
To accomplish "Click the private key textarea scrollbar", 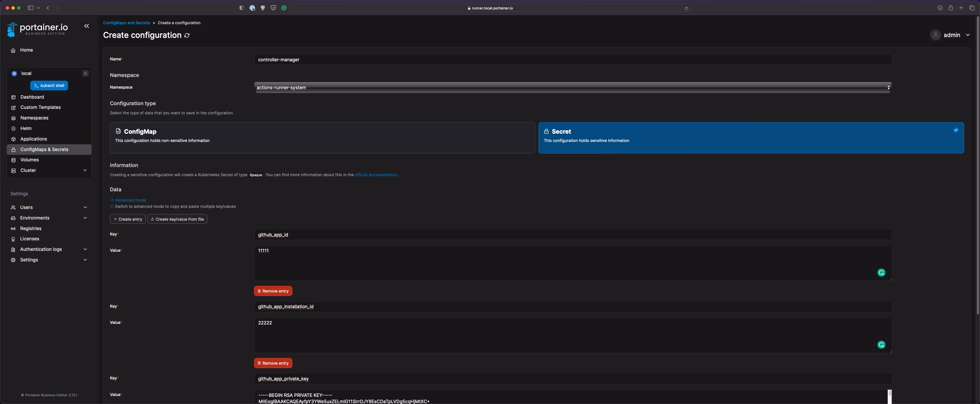I will coord(889,396).
